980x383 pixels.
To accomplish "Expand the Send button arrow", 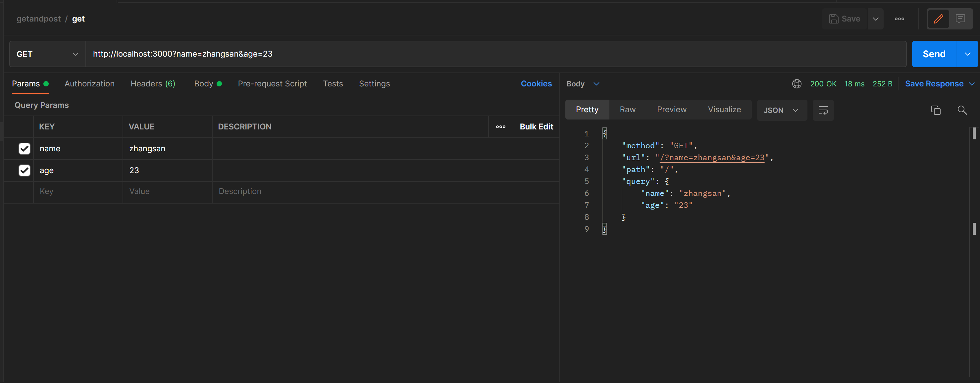I will pyautogui.click(x=967, y=54).
